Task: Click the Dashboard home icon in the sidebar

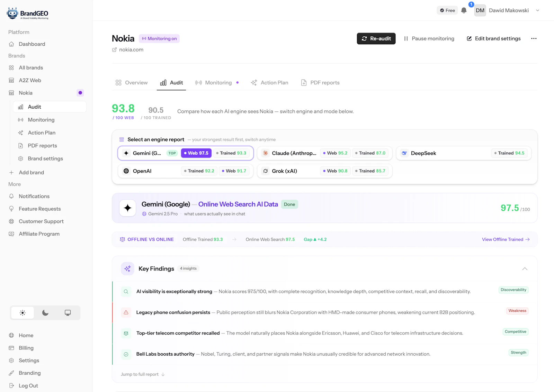Action: click(11, 44)
